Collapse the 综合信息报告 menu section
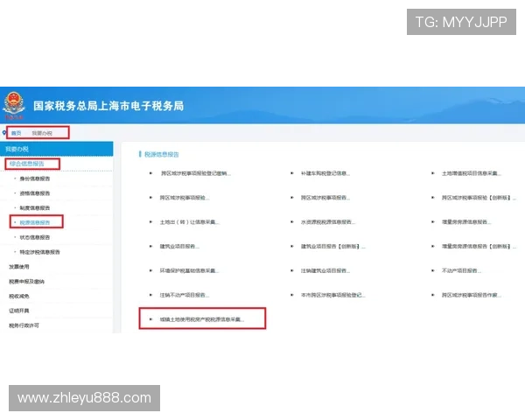The image size is (525, 420). [x=27, y=164]
